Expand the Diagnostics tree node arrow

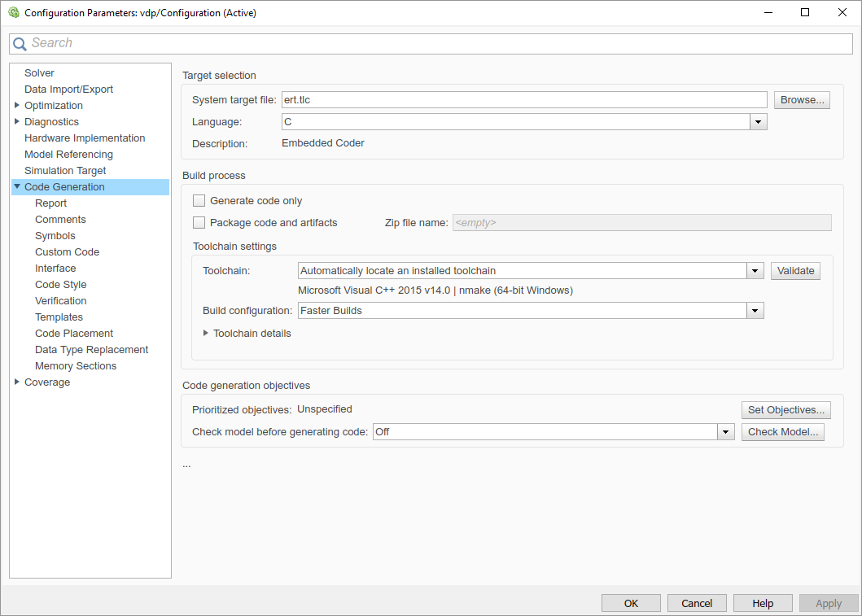pos(16,121)
